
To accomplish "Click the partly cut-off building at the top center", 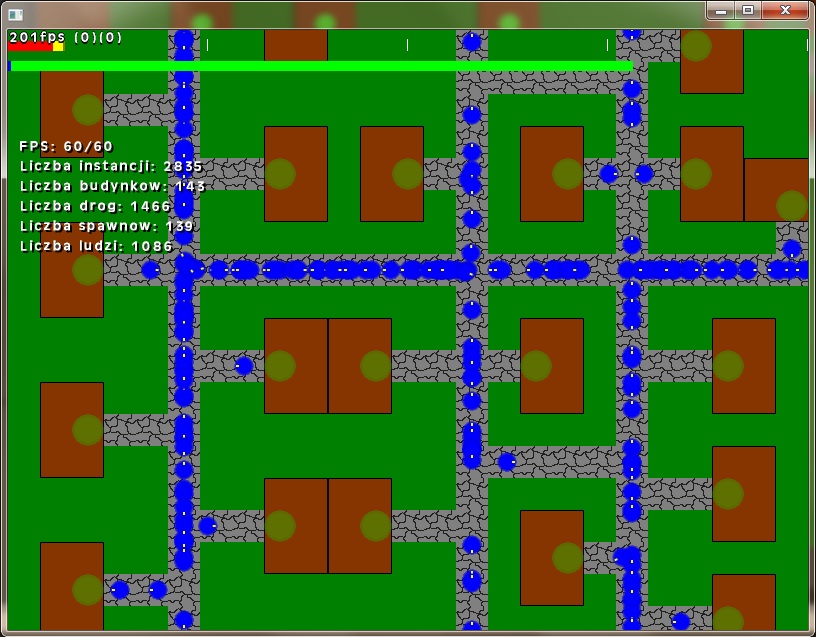I will pos(296,45).
